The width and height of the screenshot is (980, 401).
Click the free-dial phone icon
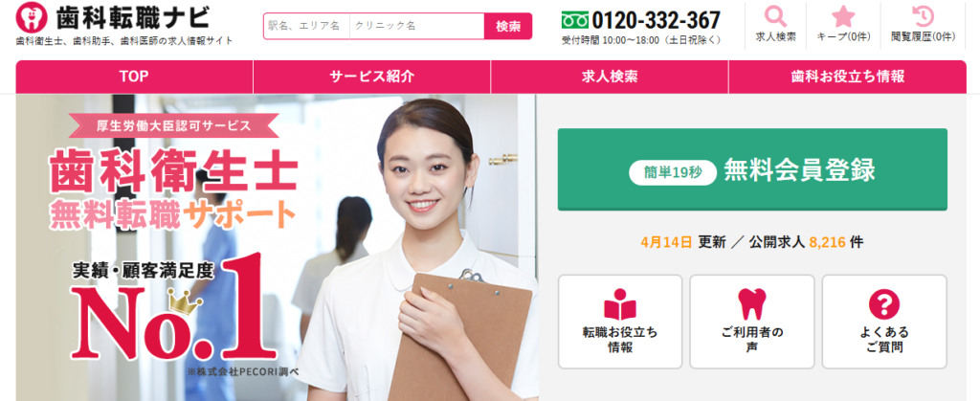tap(574, 20)
